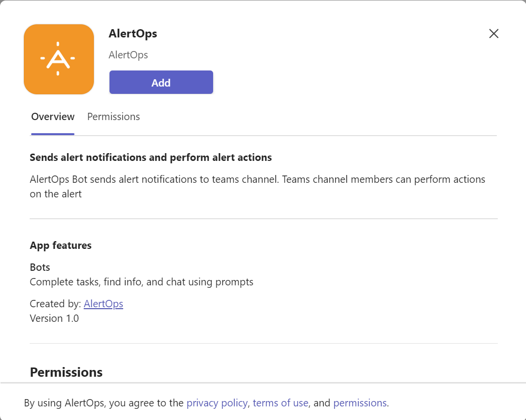Click the orange AlertOps app logo
Image resolution: width=526 pixels, height=420 pixels.
(x=58, y=59)
